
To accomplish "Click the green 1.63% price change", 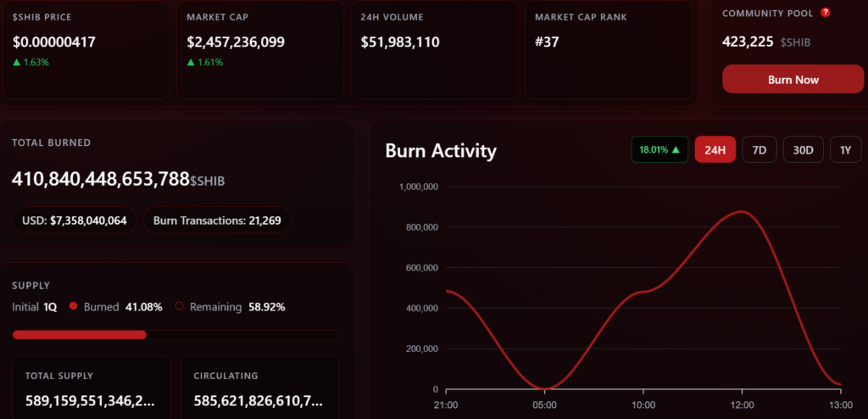I will pyautogui.click(x=31, y=62).
